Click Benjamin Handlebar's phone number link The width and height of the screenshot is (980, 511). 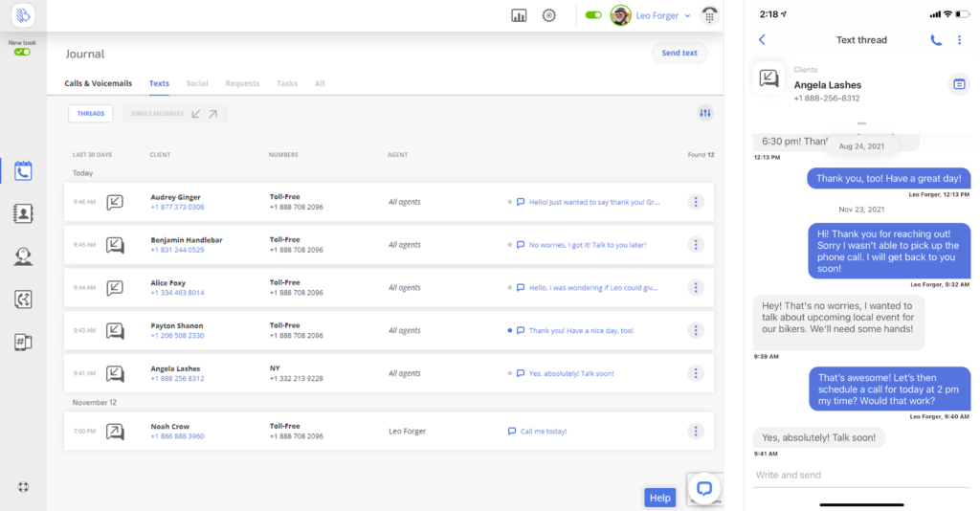click(177, 250)
